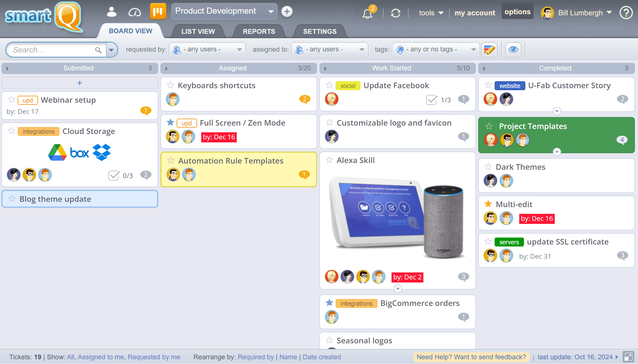The image size is (638, 364).
Task: Expand the Alexa Skill card details
Action: pyautogui.click(x=398, y=288)
